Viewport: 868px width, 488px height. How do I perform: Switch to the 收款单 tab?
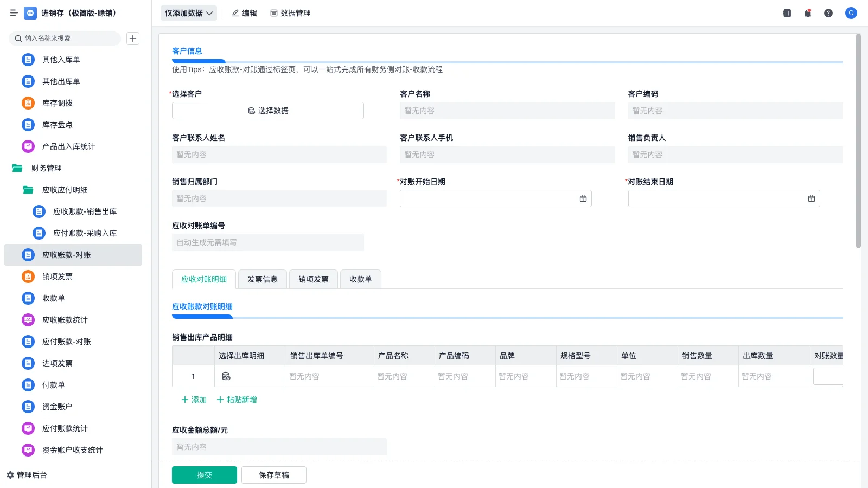click(361, 279)
